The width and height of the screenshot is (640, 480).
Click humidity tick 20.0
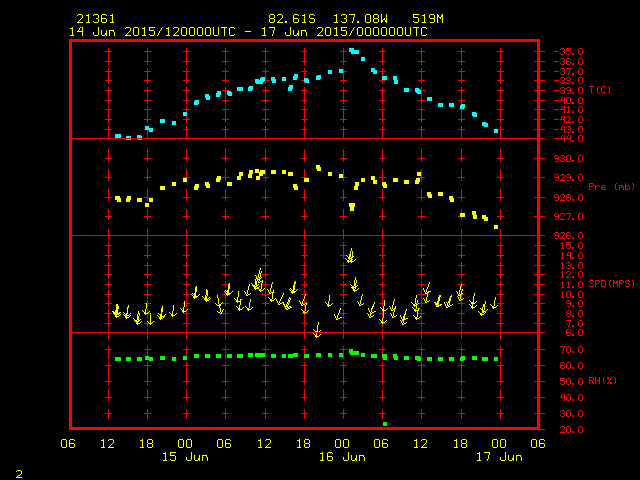(571, 429)
